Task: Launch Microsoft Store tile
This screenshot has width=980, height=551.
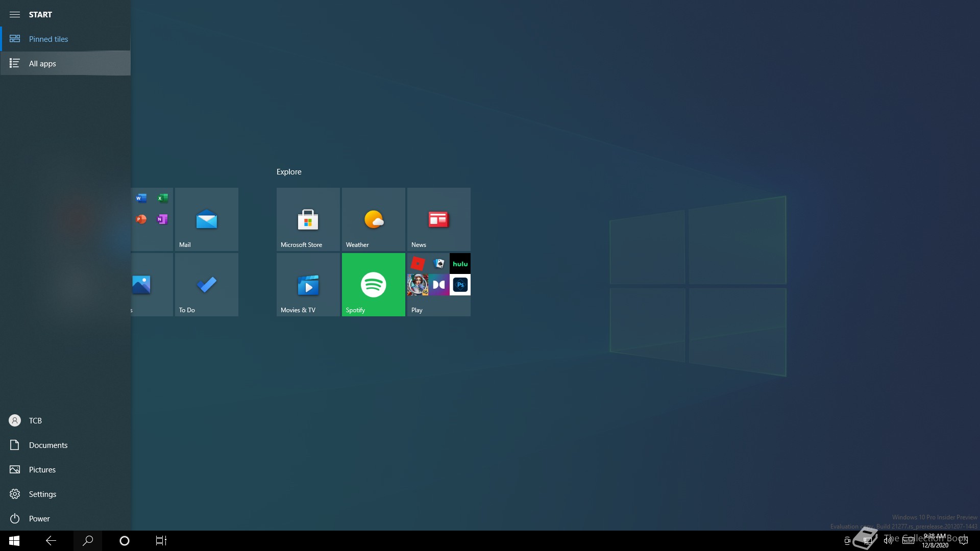Action: [308, 219]
